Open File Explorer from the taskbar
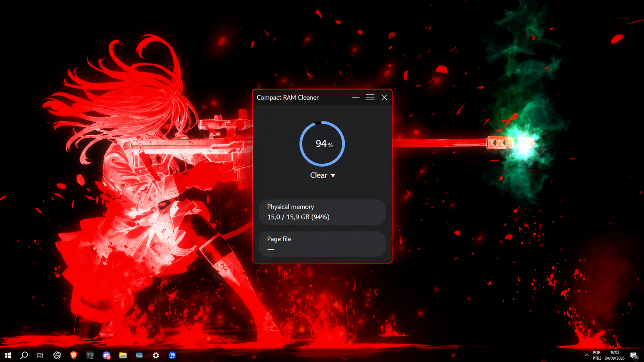The height and width of the screenshot is (362, 644). (x=123, y=355)
